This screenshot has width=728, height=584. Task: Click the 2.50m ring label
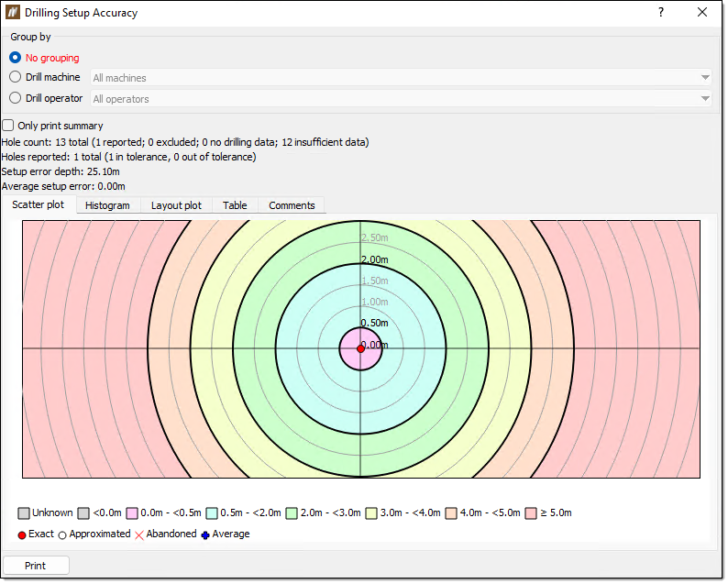[x=375, y=238]
